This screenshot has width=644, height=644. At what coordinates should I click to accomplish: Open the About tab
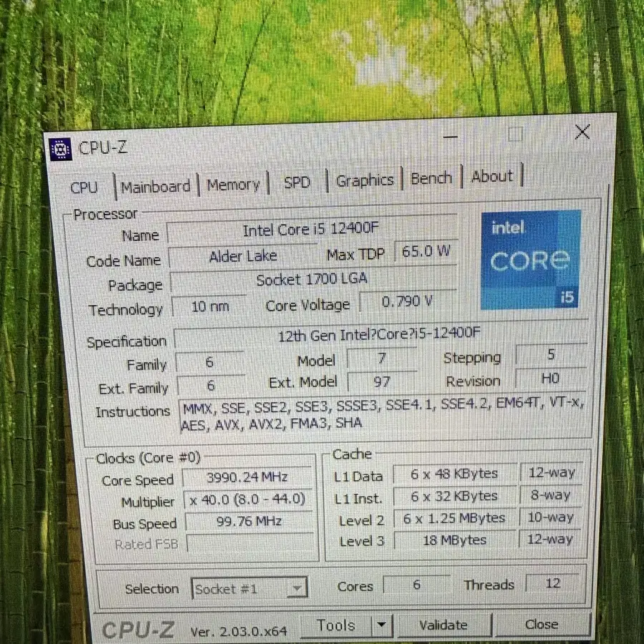pos(492,176)
